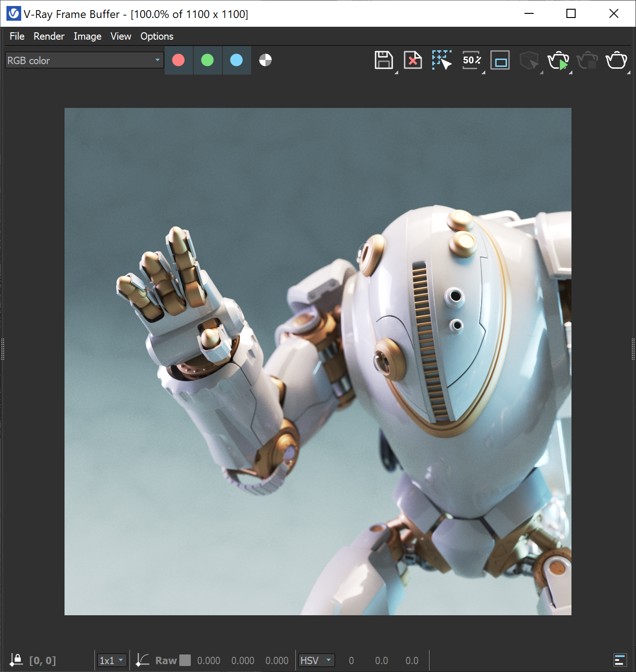Toggle the green channel

tap(207, 60)
